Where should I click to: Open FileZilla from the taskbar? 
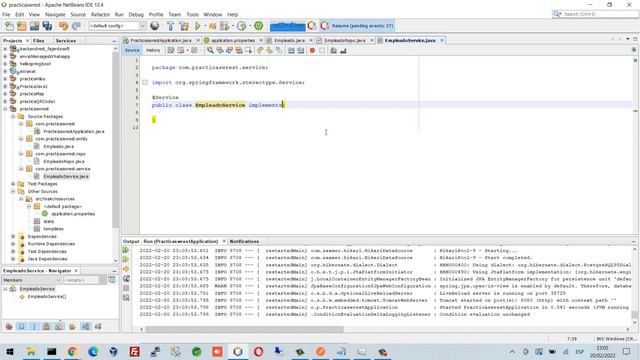134,351
